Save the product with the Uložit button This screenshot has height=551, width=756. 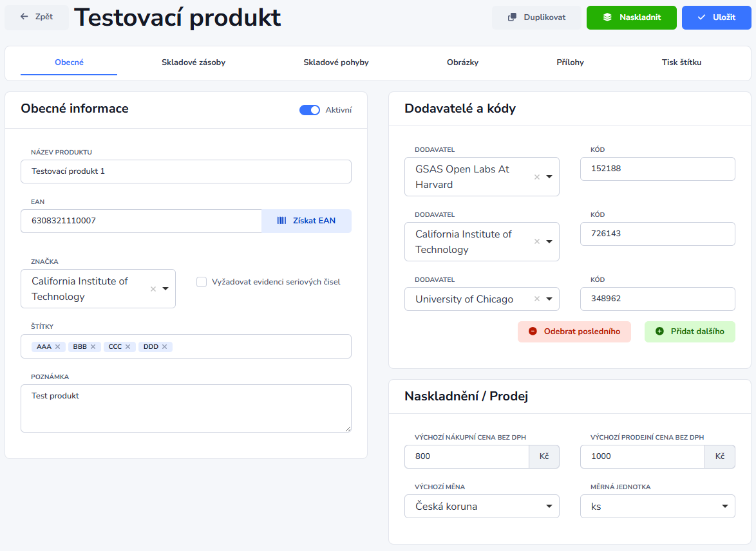coord(716,17)
